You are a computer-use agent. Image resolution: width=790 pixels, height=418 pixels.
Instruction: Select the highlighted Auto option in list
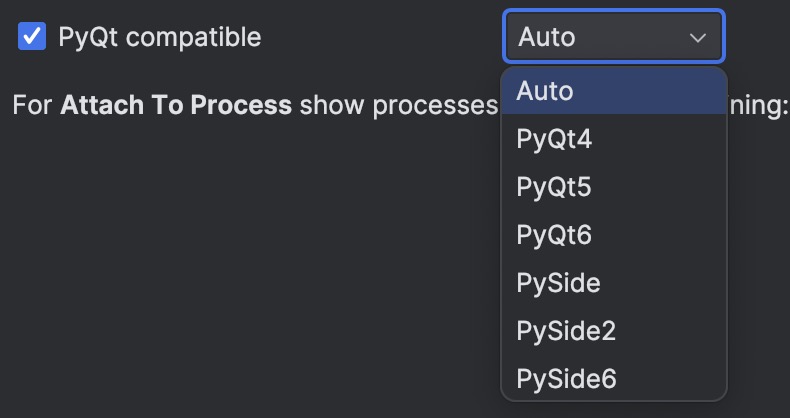[x=545, y=91]
